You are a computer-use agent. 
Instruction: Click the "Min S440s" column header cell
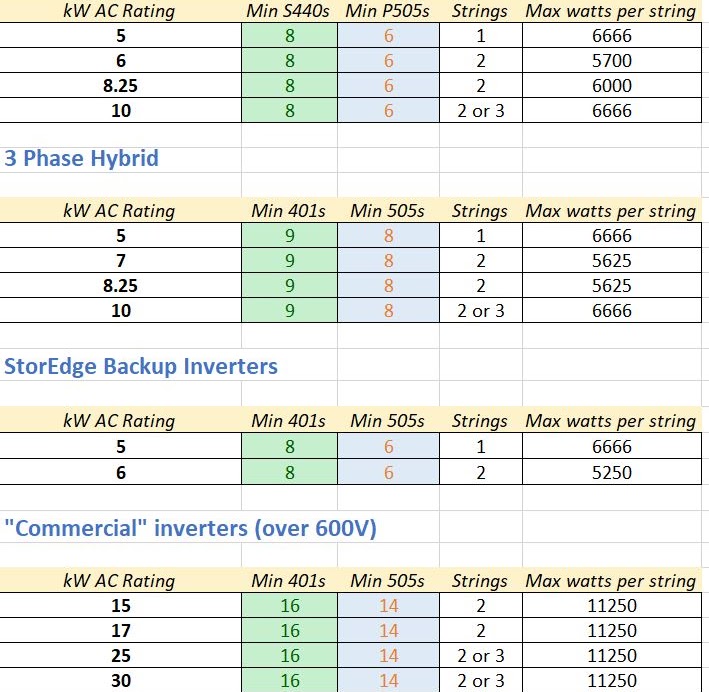[289, 12]
